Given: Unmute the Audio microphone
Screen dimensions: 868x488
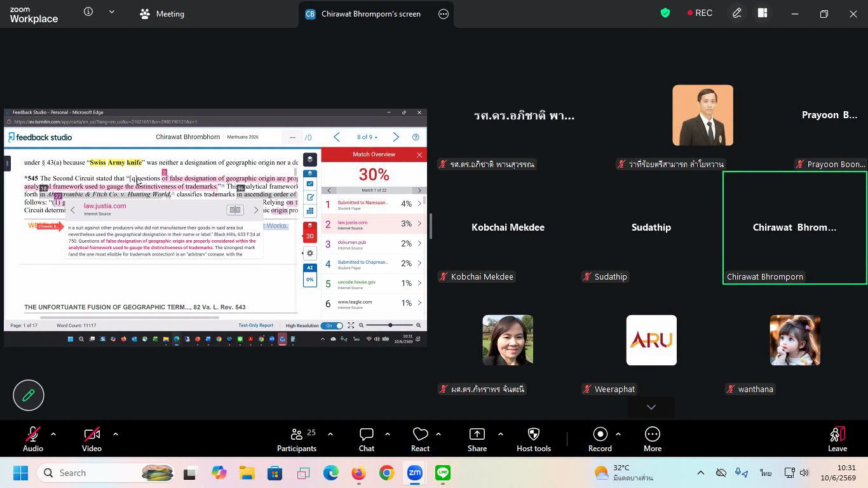Looking at the screenshot, I should tap(33, 434).
